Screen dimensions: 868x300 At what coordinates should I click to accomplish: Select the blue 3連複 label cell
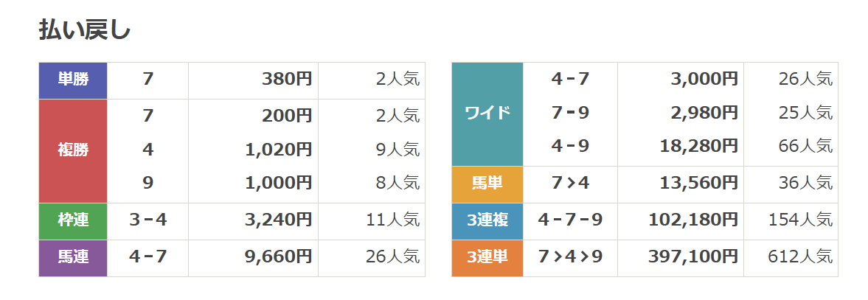coord(487,220)
